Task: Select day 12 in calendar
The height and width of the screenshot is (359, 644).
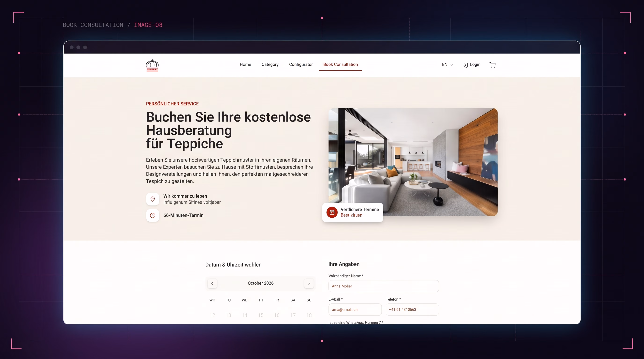Action: (x=212, y=315)
